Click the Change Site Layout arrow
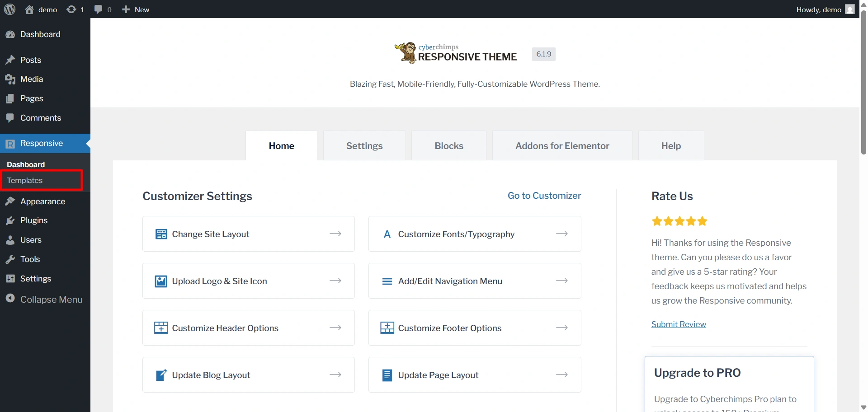This screenshot has width=868, height=412. pyautogui.click(x=335, y=234)
